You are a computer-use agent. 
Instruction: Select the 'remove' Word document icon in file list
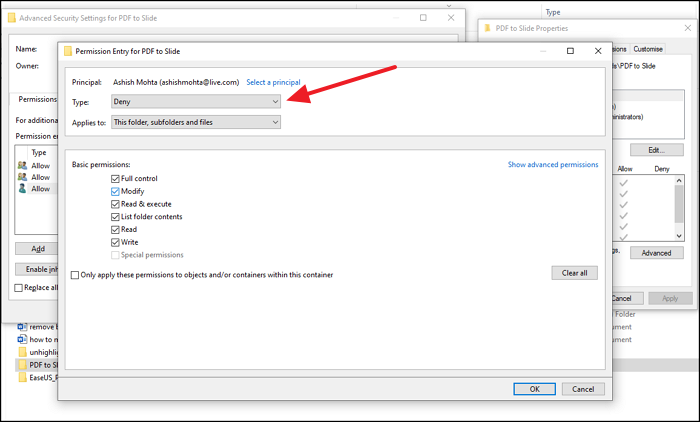click(x=22, y=327)
